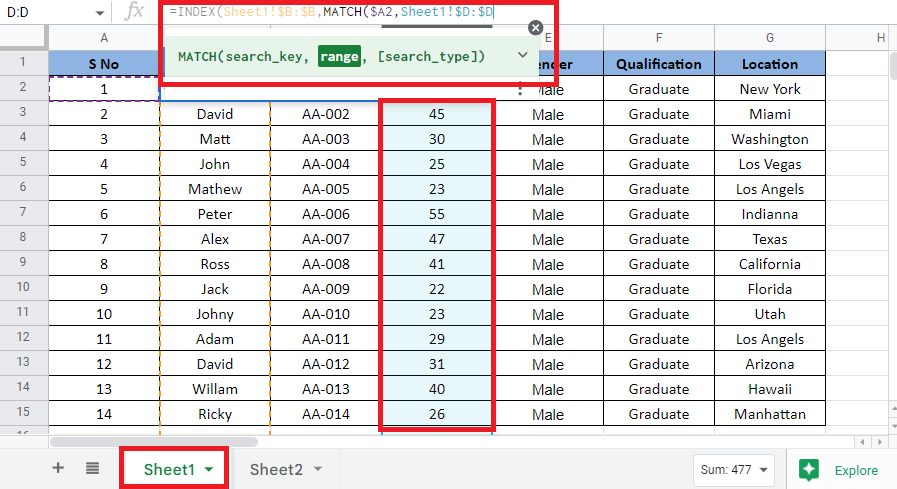Close the MATCH formula help popup
Viewport: 897px width, 489px height.
[x=536, y=28]
